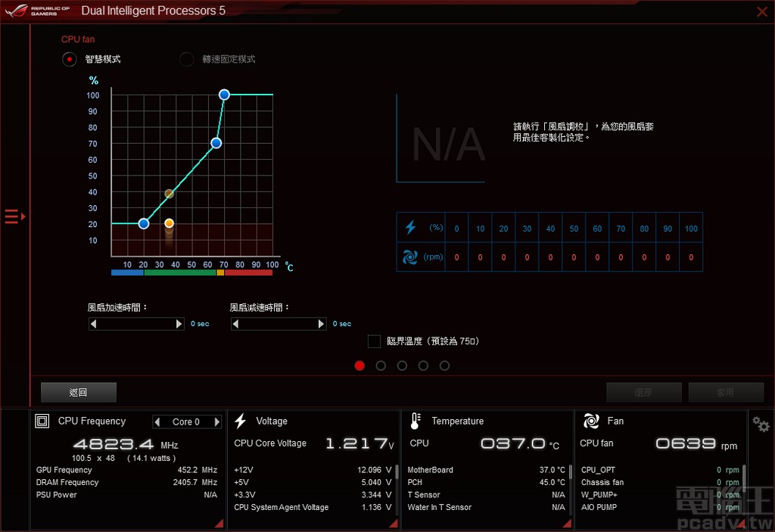This screenshot has height=532, width=775.
Task: Select the fan curve point at 70 percent
Action: [x=216, y=143]
